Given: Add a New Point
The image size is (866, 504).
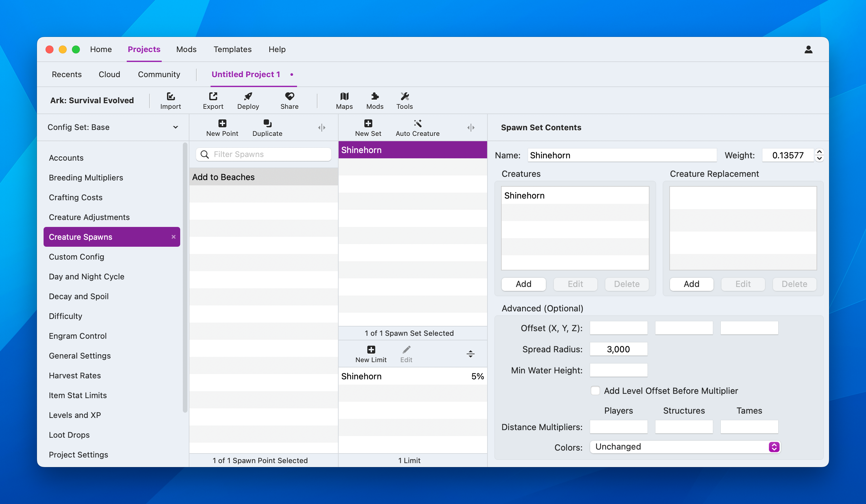Looking at the screenshot, I should (x=222, y=124).
